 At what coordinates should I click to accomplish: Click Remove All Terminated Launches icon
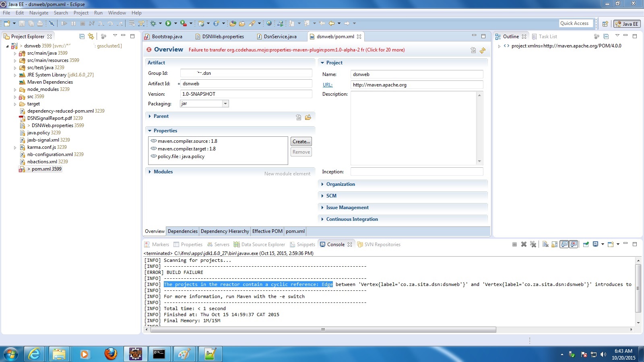coord(533,244)
